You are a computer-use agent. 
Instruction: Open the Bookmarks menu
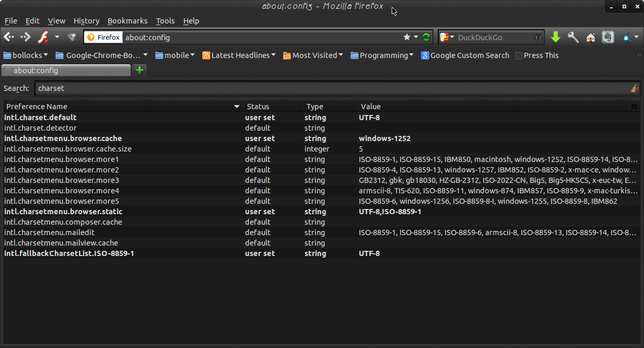[x=127, y=21]
